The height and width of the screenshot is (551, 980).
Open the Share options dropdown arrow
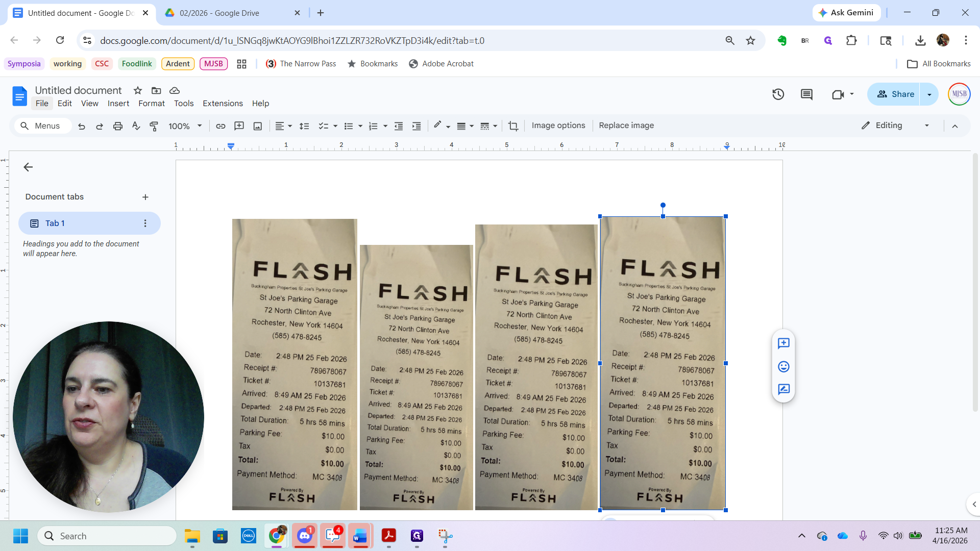[929, 94]
